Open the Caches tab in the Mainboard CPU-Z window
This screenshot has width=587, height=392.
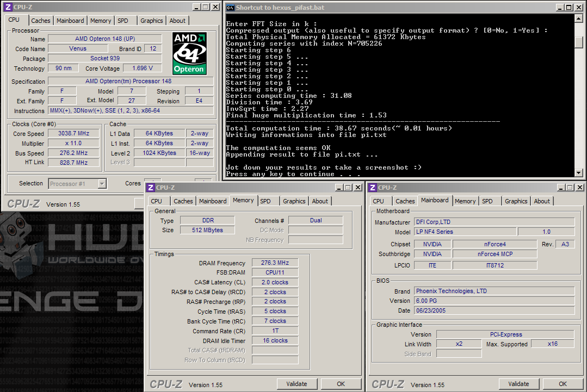405,201
